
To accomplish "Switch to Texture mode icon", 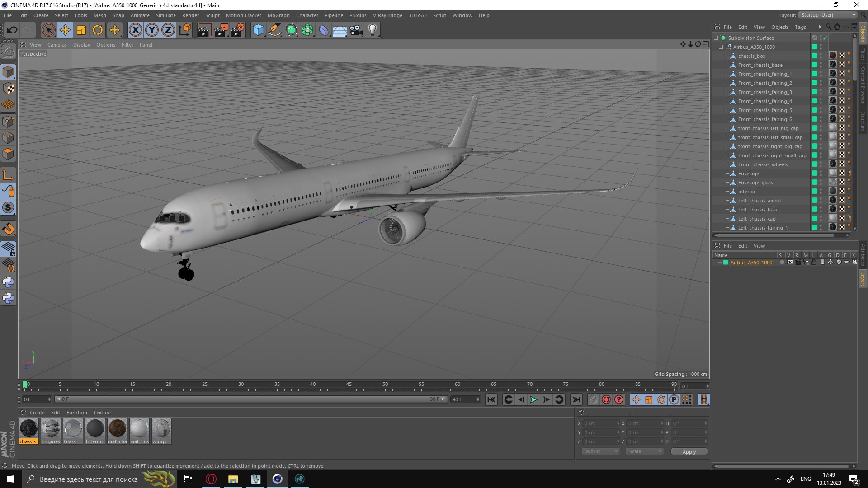I will coord(8,89).
